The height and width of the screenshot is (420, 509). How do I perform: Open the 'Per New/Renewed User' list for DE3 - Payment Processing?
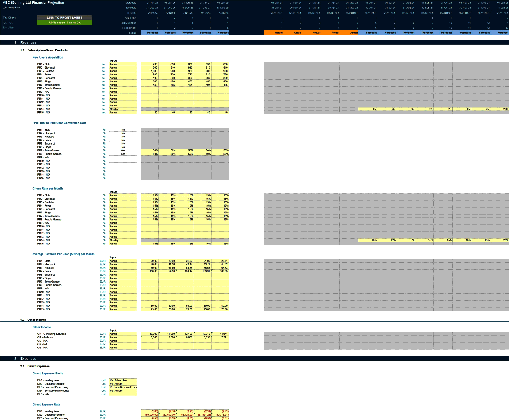pos(123,387)
